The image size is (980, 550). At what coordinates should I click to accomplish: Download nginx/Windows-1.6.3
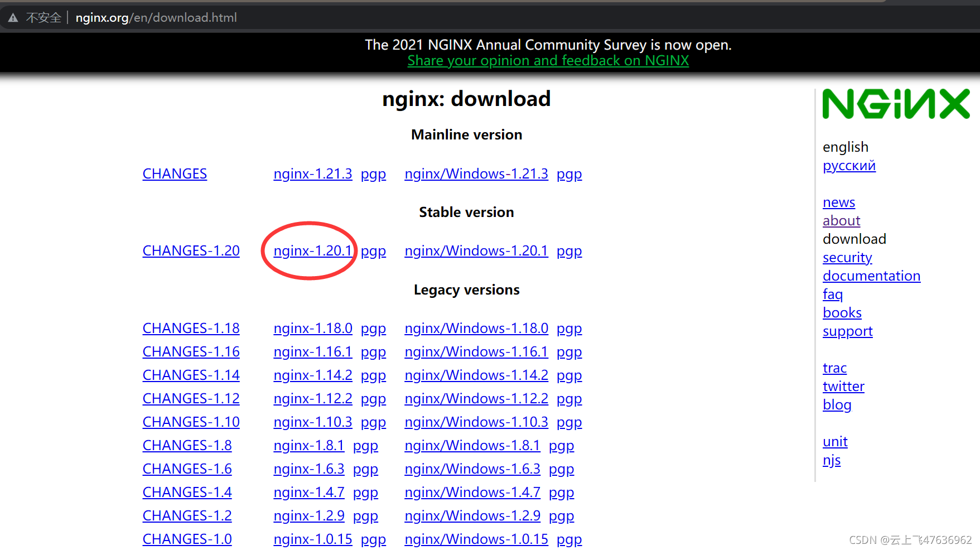click(472, 469)
